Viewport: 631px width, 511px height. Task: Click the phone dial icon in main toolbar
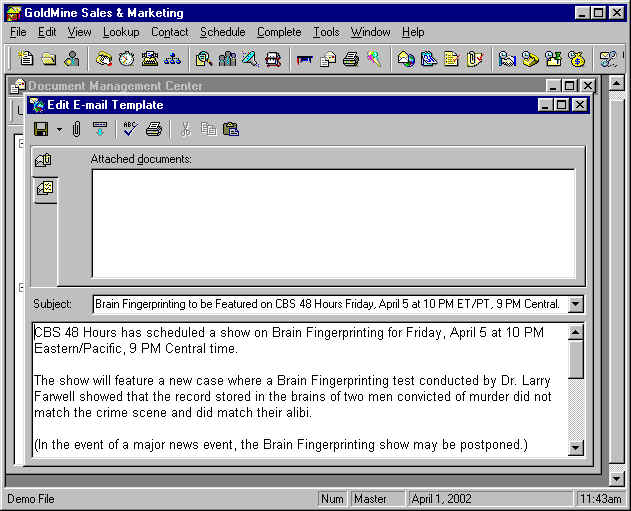[103, 59]
